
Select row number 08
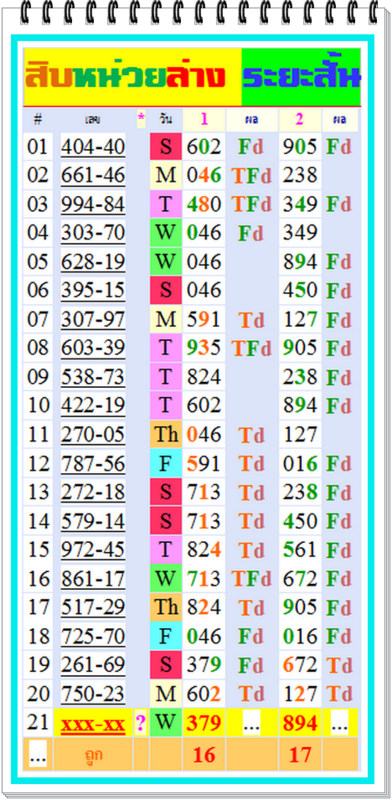click(x=38, y=348)
